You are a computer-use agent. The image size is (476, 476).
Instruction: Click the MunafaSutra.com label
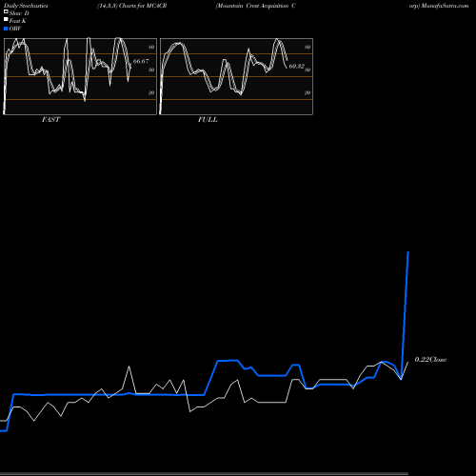click(445, 6)
